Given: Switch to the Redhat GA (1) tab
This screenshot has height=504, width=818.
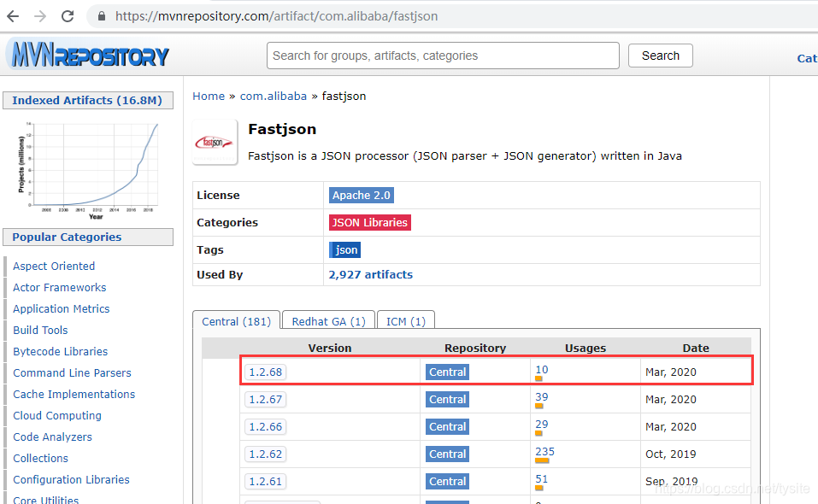Looking at the screenshot, I should coord(327,321).
